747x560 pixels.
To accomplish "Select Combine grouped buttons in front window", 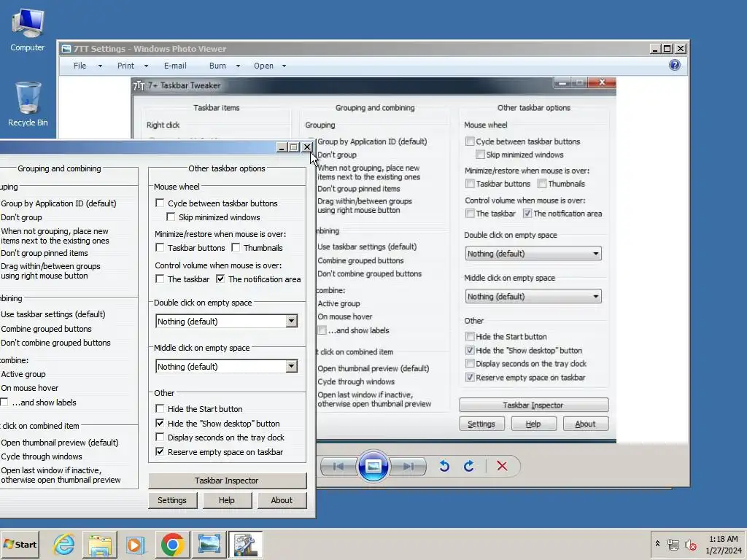I will [46, 329].
